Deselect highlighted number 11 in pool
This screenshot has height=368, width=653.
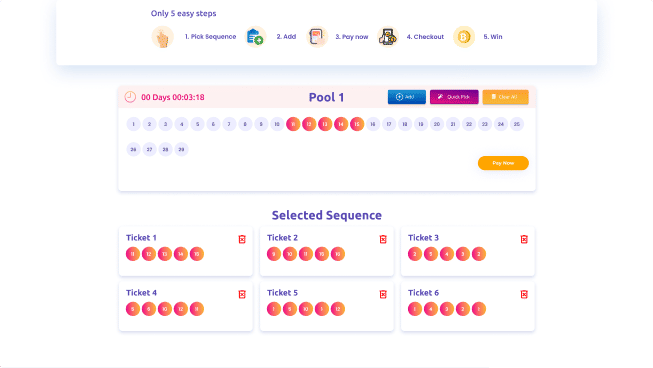tap(293, 124)
